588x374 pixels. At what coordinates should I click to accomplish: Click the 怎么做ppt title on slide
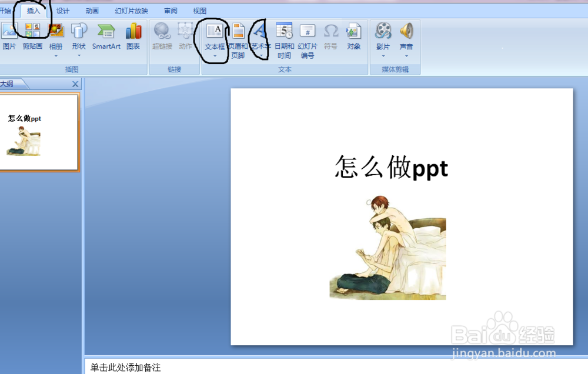click(392, 168)
